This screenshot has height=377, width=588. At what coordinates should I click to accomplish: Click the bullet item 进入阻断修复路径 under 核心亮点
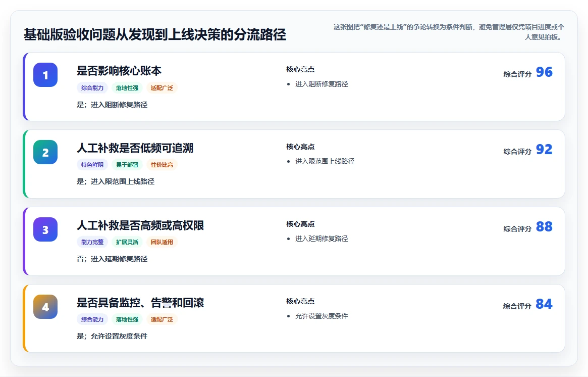click(x=322, y=84)
